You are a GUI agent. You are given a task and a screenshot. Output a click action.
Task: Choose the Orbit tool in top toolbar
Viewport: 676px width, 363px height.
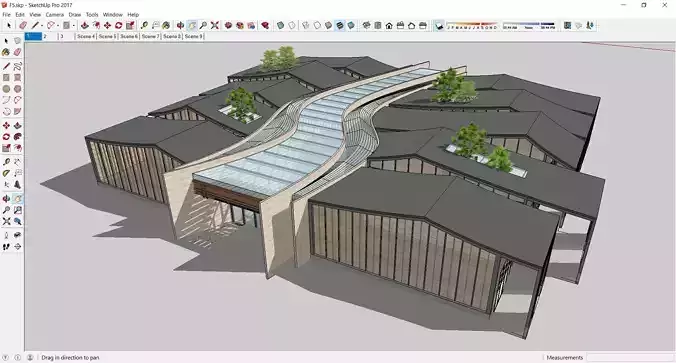tap(180, 25)
